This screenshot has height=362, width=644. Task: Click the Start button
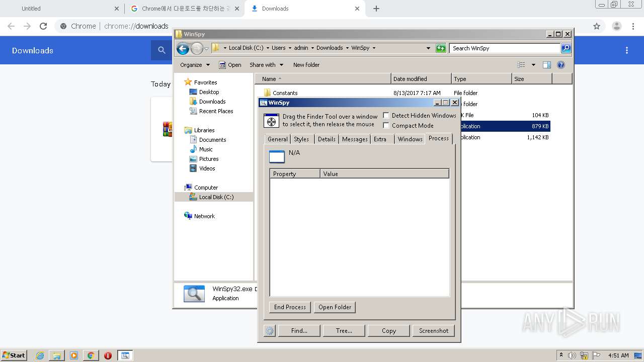pyautogui.click(x=14, y=355)
